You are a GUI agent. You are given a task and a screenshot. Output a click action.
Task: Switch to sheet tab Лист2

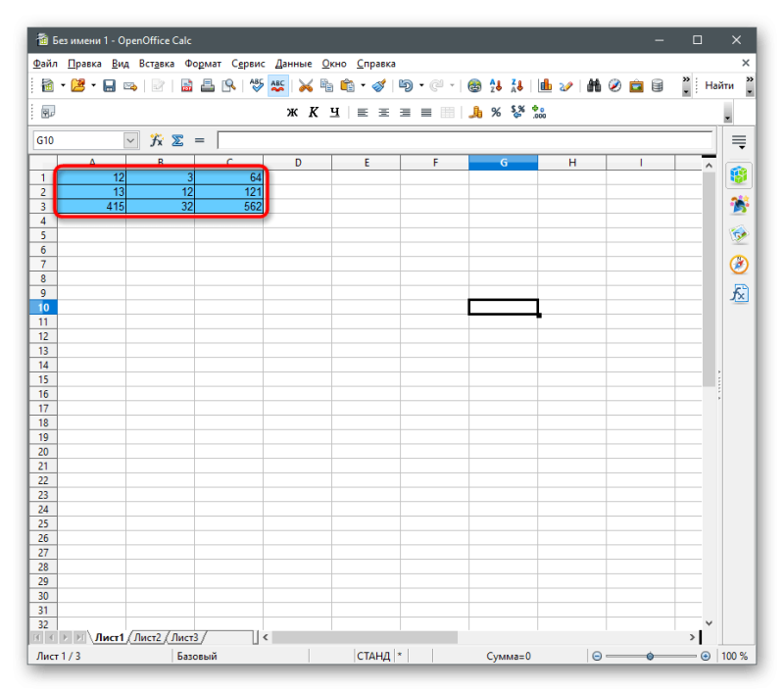click(148, 637)
